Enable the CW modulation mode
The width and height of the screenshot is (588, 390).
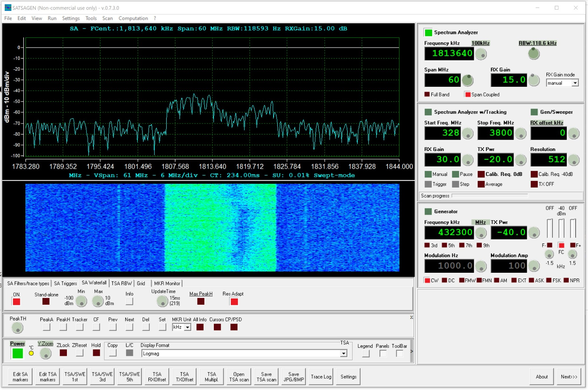click(x=427, y=280)
